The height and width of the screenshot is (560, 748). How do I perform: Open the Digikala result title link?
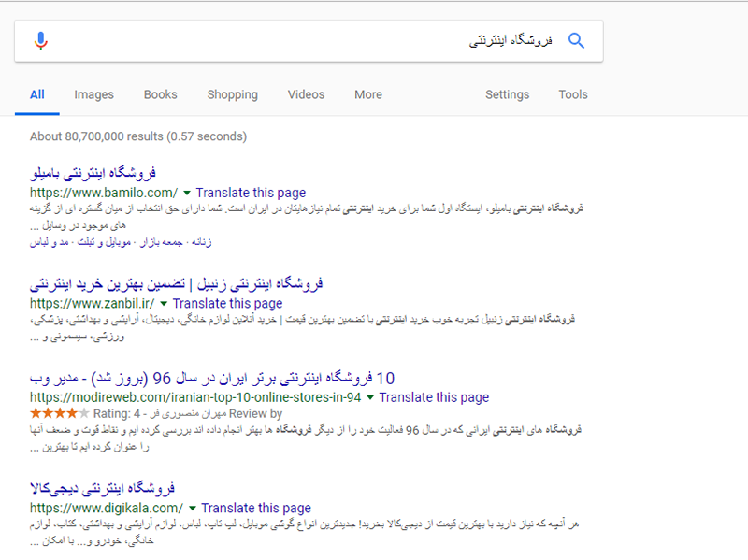[103, 487]
